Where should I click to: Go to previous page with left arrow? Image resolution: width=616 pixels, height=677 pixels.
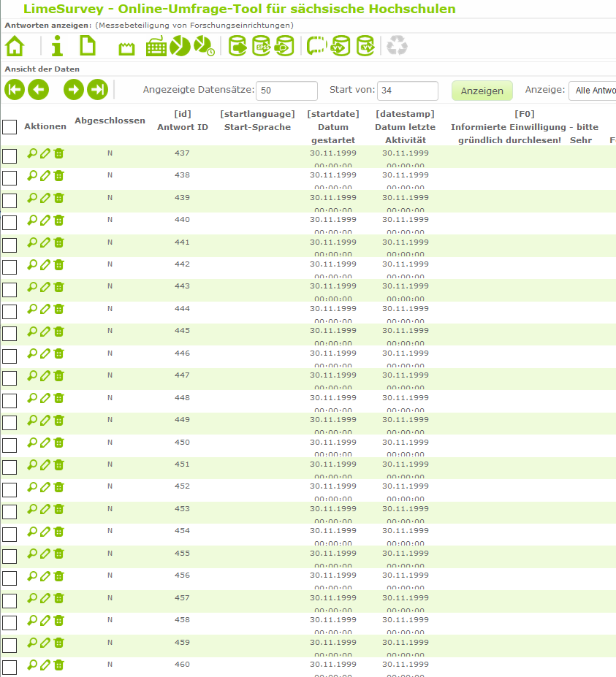(x=38, y=90)
